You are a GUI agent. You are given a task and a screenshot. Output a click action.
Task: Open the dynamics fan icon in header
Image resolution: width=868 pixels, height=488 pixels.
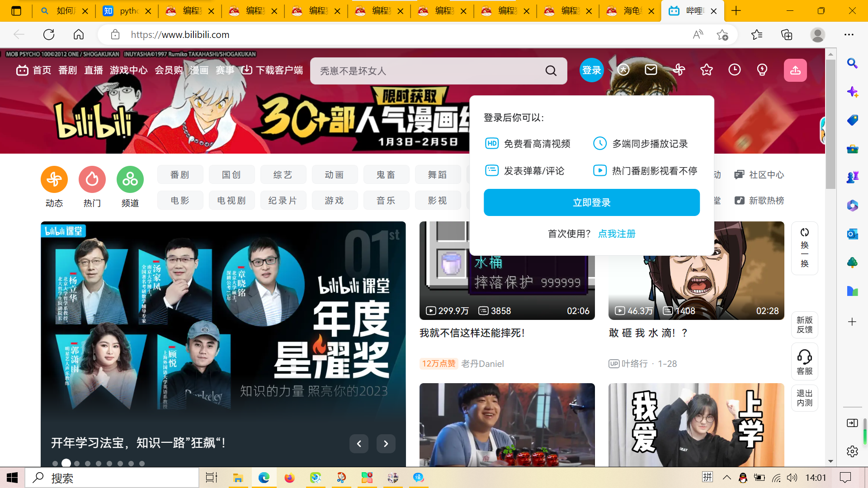679,70
